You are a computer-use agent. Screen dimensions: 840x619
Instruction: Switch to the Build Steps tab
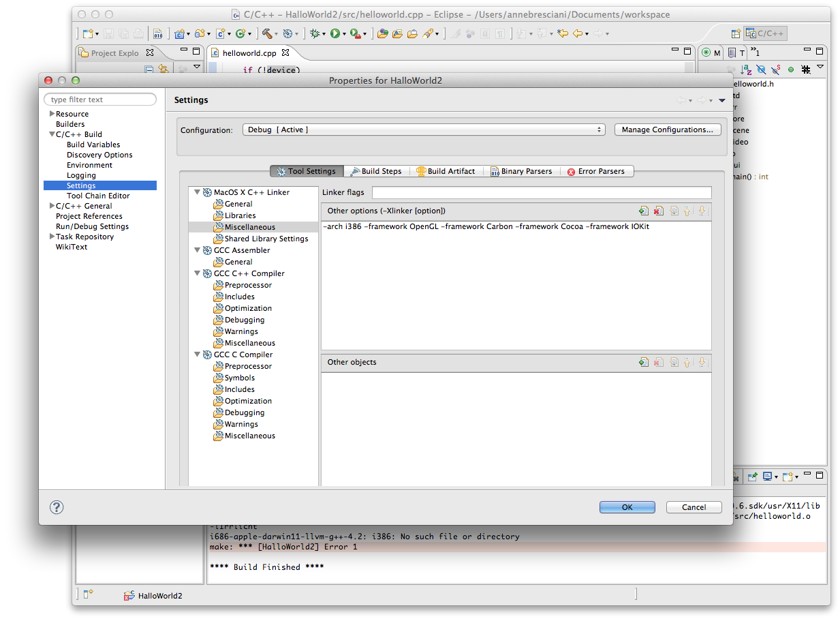tap(376, 171)
